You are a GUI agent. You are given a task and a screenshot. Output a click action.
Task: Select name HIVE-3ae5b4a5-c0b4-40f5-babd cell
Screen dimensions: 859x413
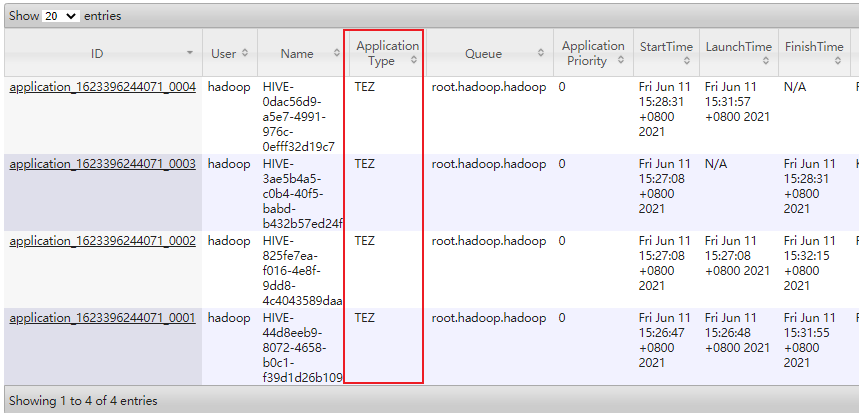point(303,193)
